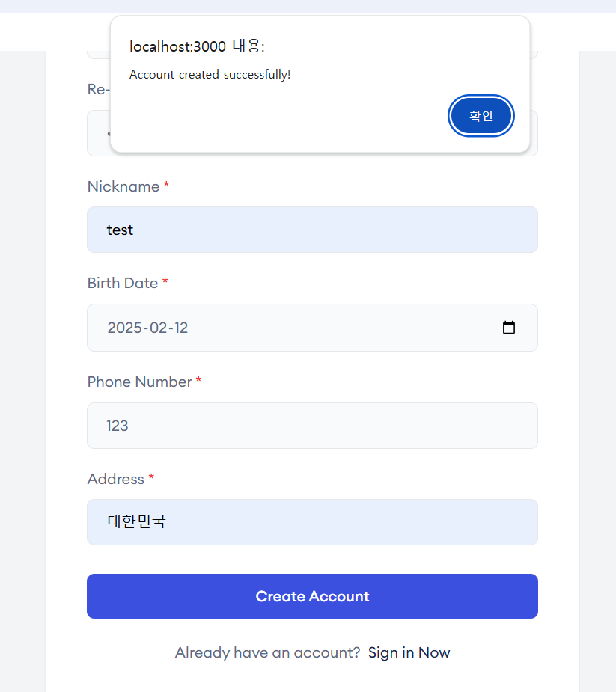Click the Phone Number field label
This screenshot has width=616, height=692.
(139, 382)
